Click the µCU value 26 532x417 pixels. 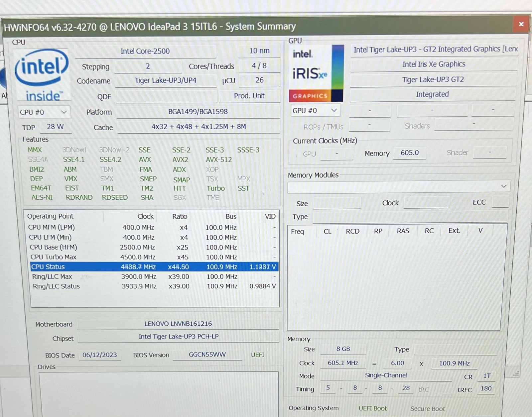[259, 80]
